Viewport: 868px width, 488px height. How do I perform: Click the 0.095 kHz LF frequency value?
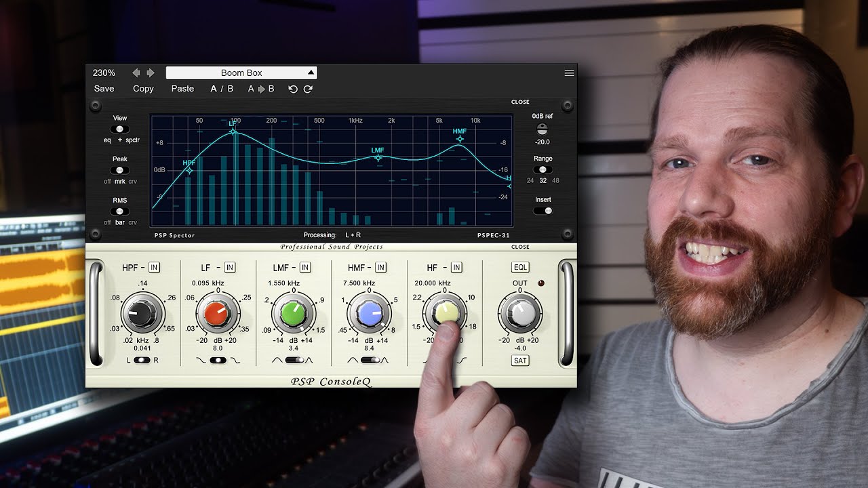pos(208,283)
